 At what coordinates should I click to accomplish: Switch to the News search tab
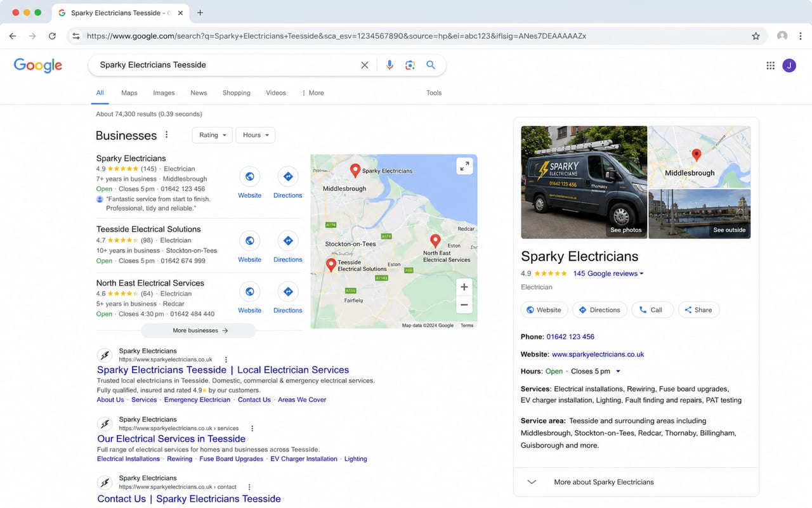pyautogui.click(x=199, y=93)
